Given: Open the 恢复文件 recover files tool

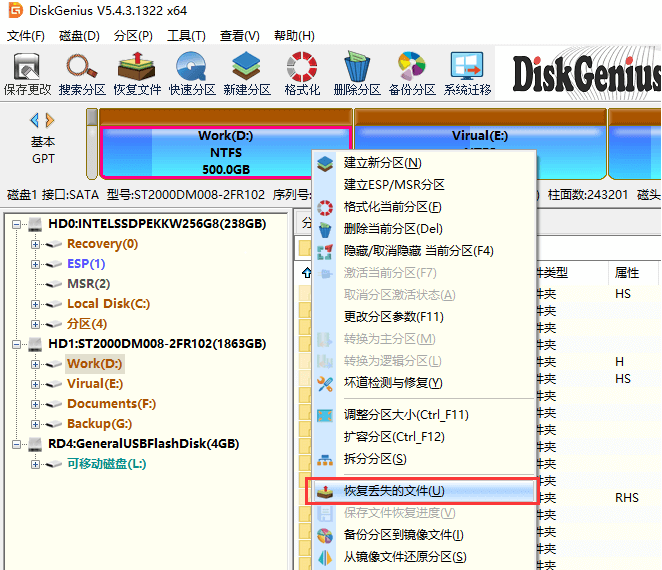Looking at the screenshot, I should tap(137, 74).
